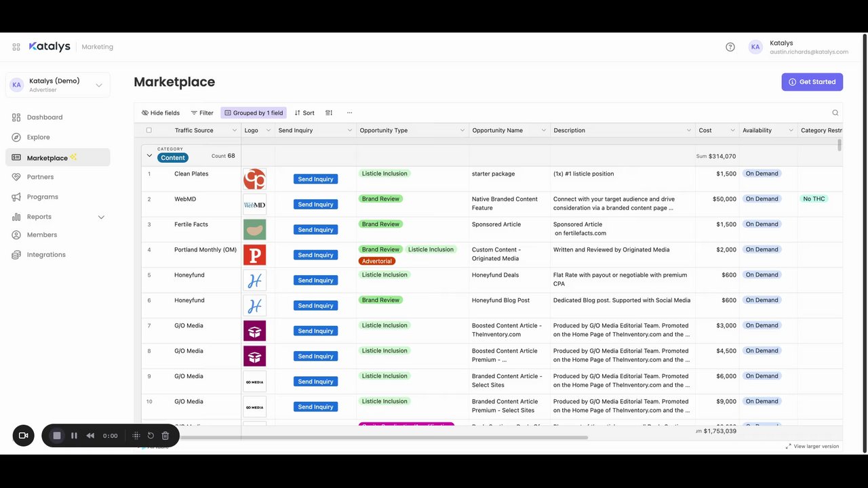Open the Fertile Facts logo thumbnail
The height and width of the screenshot is (488, 868).
(255, 230)
